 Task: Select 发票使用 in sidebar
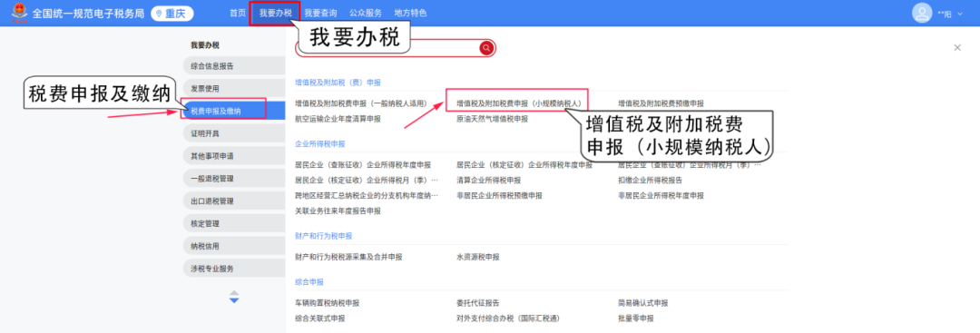[234, 89]
